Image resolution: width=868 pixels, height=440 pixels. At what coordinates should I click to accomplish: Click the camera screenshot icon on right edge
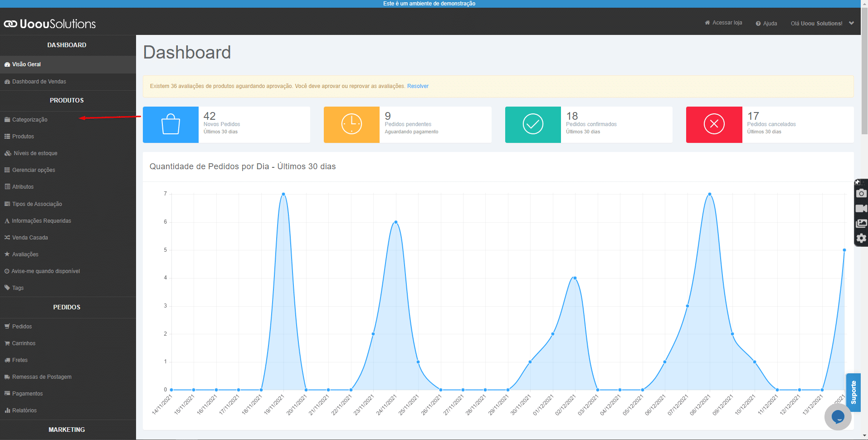[x=861, y=194]
